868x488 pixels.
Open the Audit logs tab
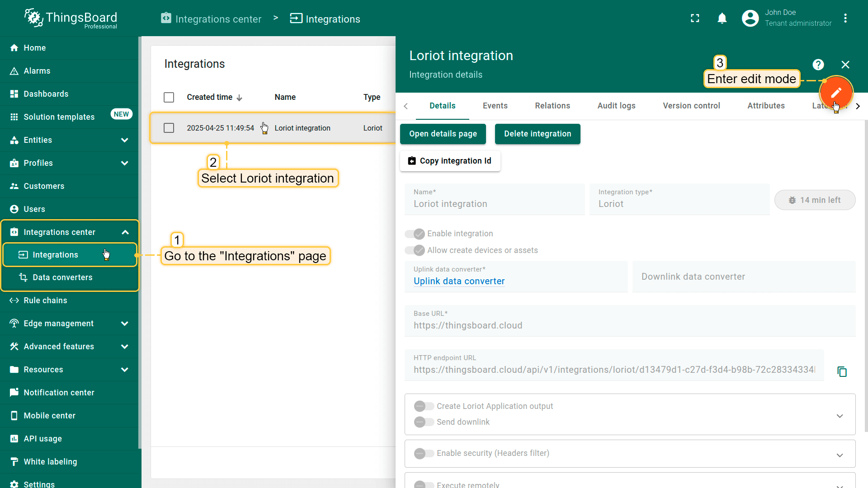(616, 106)
